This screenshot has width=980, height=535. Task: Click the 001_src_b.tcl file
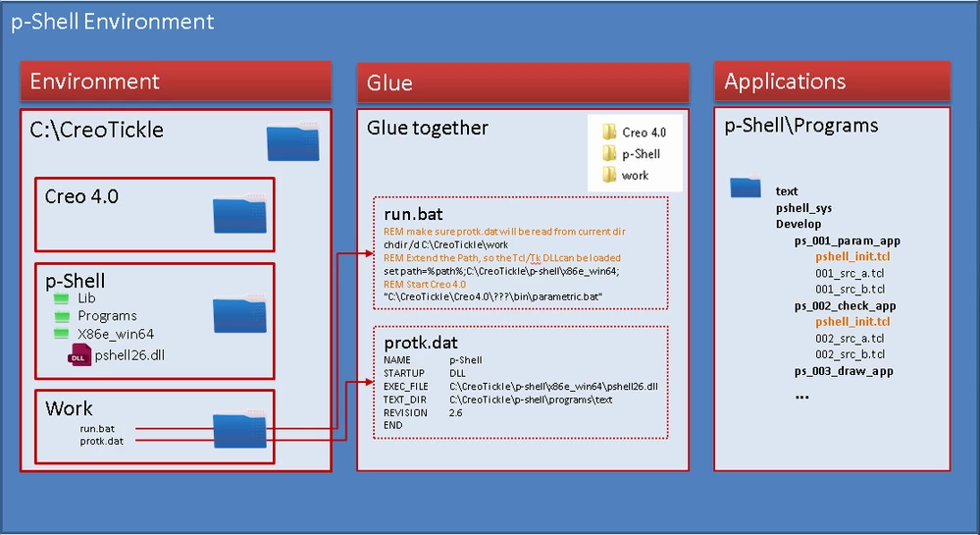pos(850,289)
